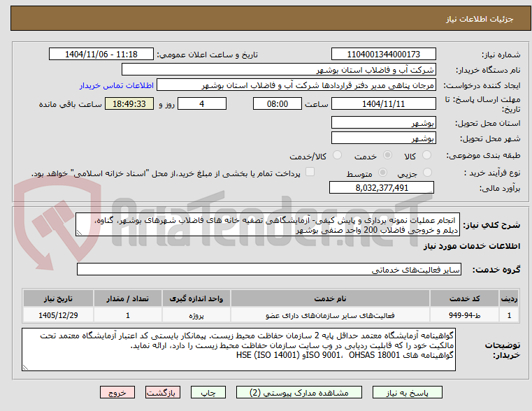Screen dimensions: 532x411
Task: Open اطلاعات تماس خریدار link
Action: coord(117,85)
